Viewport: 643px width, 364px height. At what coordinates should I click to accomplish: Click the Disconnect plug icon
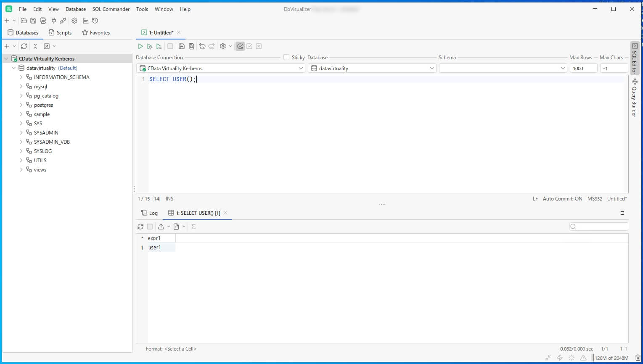63,21
